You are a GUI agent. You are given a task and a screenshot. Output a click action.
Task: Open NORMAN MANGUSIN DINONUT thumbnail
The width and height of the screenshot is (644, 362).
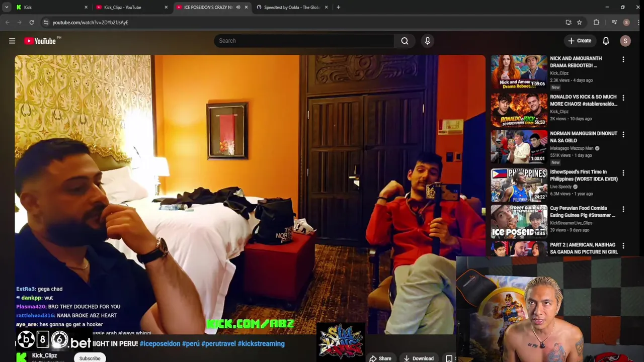(x=519, y=147)
